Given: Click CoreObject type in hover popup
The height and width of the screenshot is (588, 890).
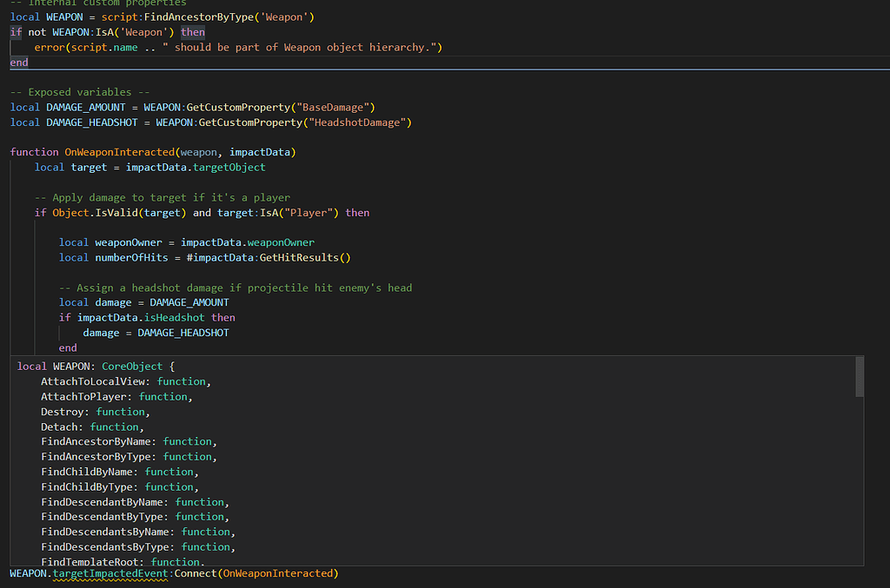Looking at the screenshot, I should 132,367.
